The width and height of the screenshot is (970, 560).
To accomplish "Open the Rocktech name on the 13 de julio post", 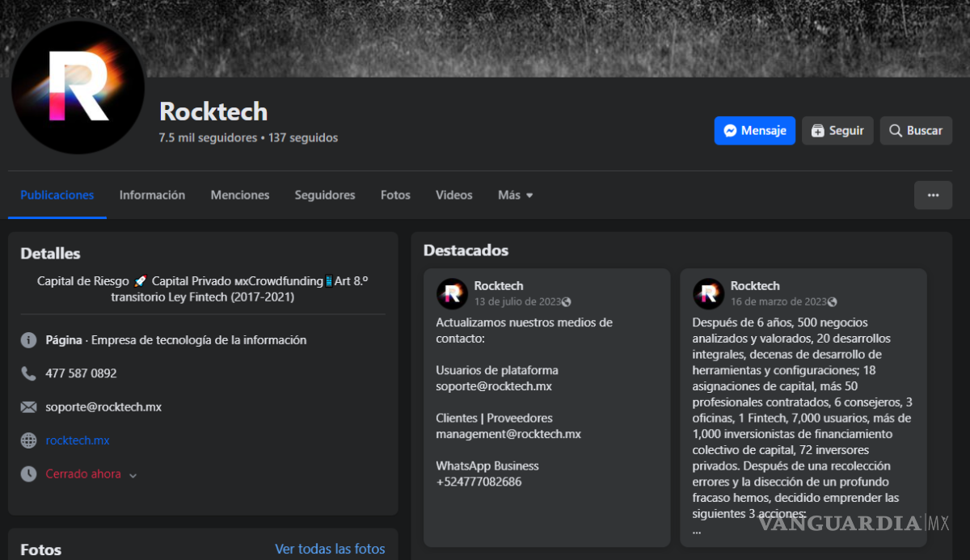I will click(x=499, y=285).
